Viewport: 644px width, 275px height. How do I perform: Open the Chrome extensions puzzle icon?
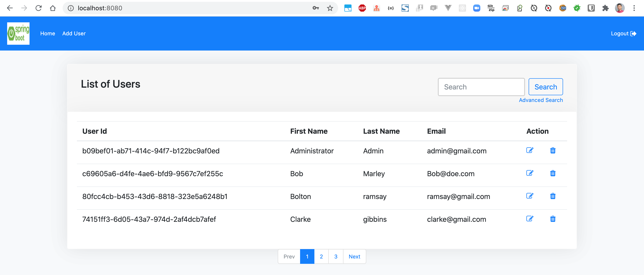tap(605, 8)
